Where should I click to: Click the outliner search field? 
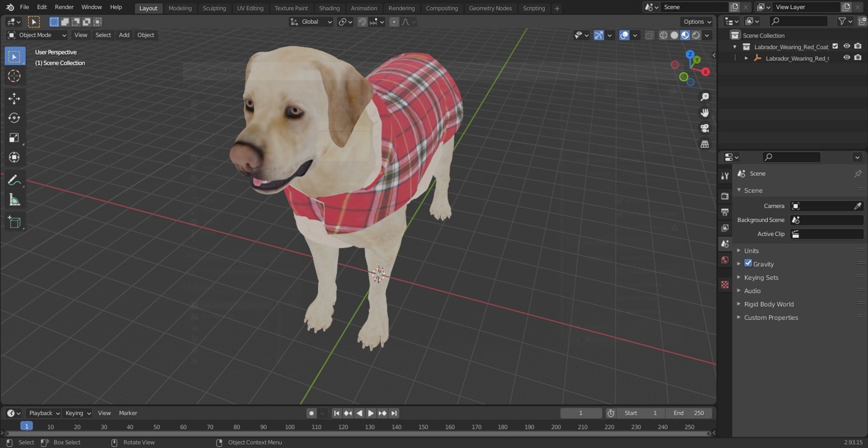click(x=798, y=21)
